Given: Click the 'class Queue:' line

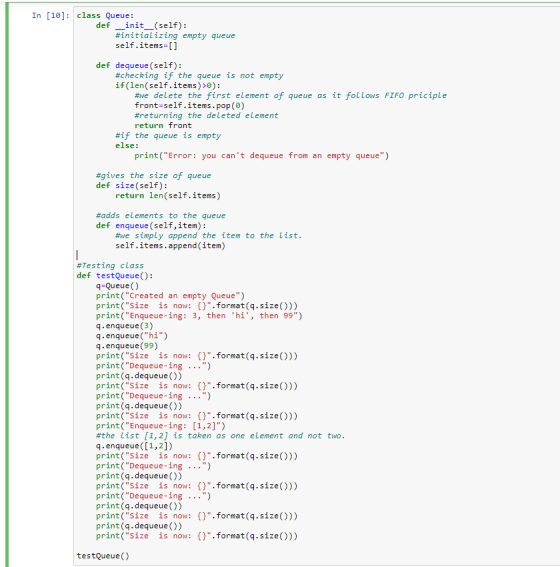Looking at the screenshot, I should pyautogui.click(x=105, y=15).
